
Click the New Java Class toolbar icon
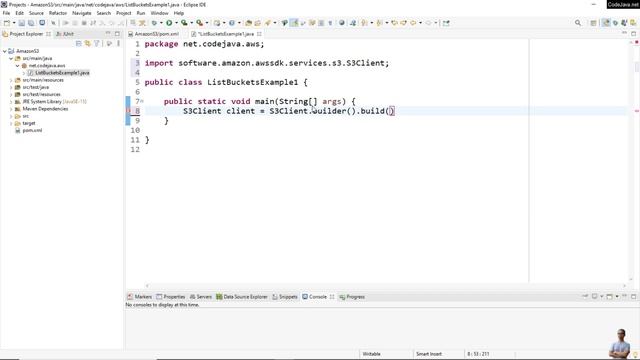232,23
